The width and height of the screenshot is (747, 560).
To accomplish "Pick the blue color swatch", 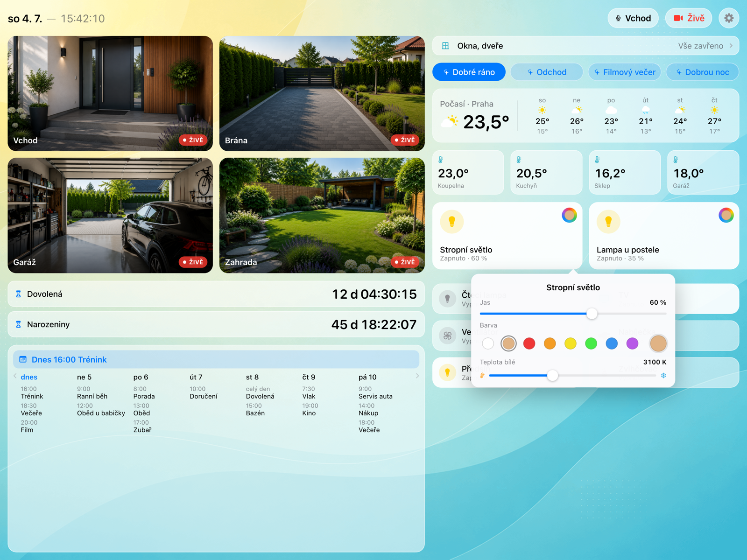I will pyautogui.click(x=612, y=343).
